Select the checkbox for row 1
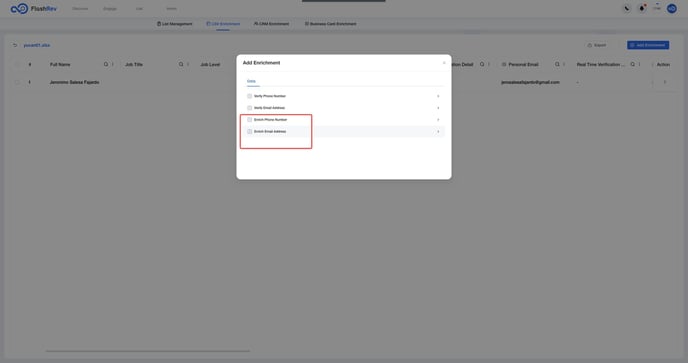The width and height of the screenshot is (688, 363). pos(18,82)
